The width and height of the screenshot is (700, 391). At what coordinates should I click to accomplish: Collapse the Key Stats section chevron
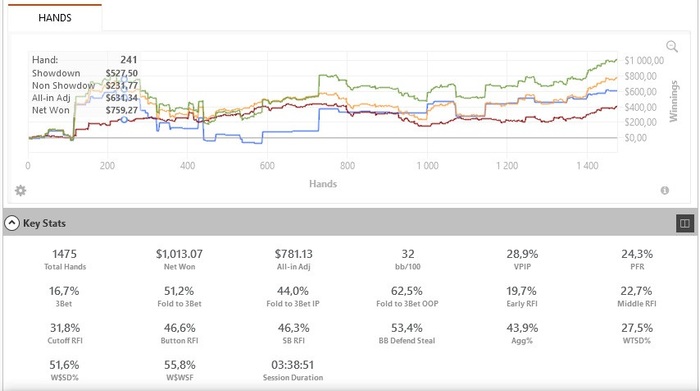point(12,223)
